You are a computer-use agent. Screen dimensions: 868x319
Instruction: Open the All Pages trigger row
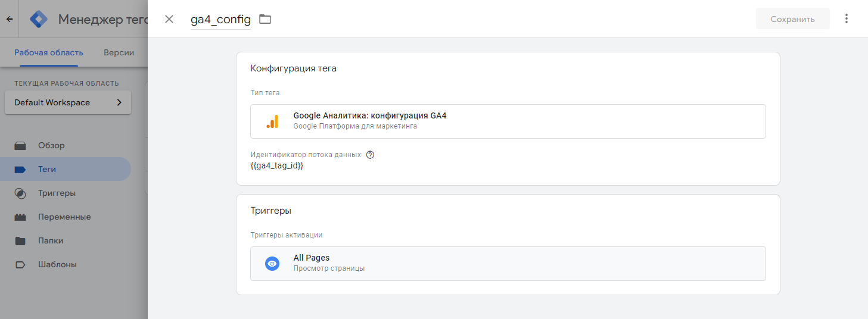pyautogui.click(x=508, y=264)
